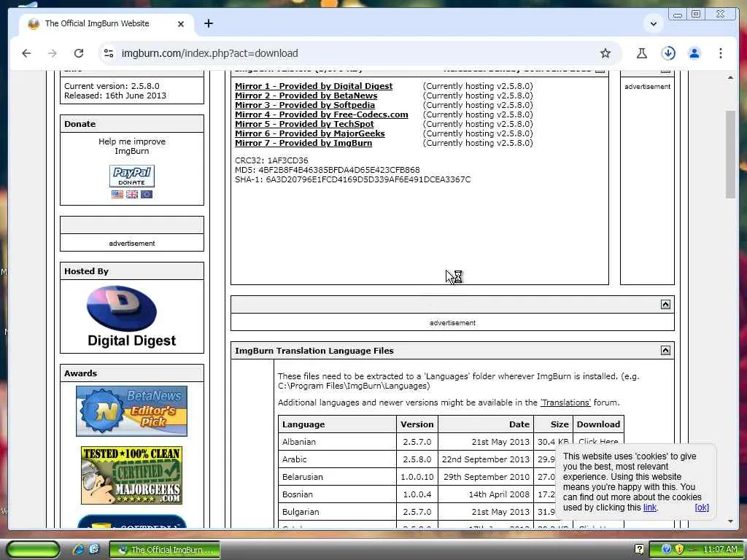Click the Download column header

click(x=598, y=425)
